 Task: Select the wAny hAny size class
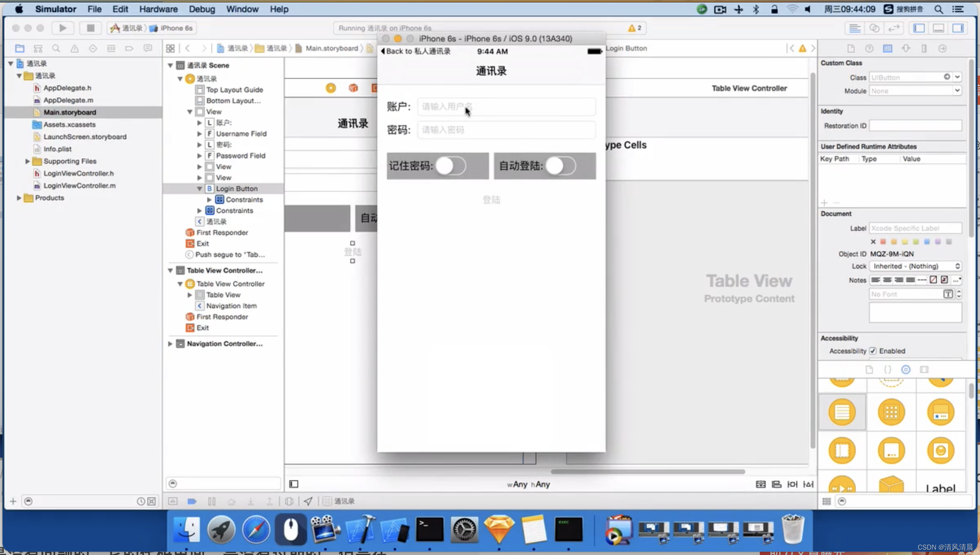click(x=528, y=483)
